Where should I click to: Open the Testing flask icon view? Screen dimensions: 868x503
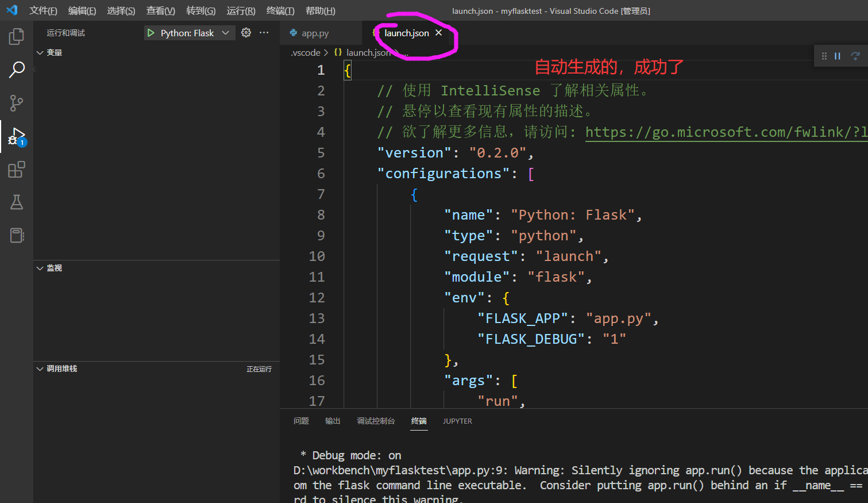17,202
